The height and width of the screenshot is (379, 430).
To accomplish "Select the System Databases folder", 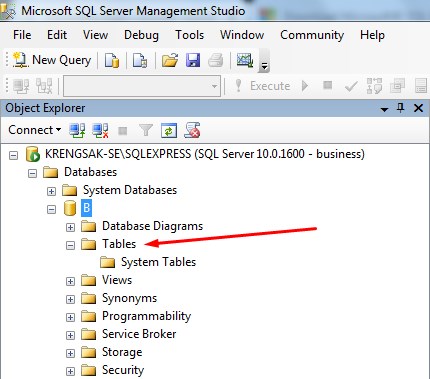I will click(130, 190).
